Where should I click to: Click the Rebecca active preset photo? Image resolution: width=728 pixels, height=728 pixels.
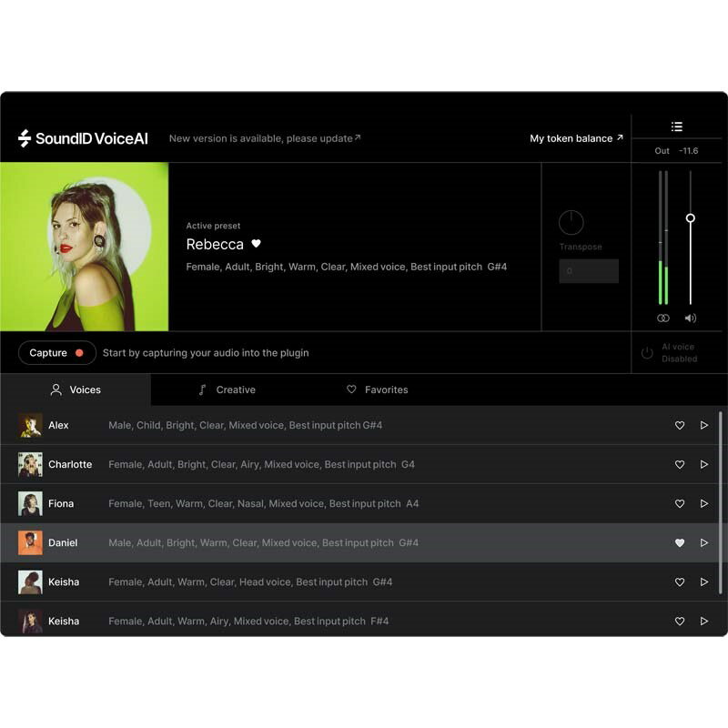pyautogui.click(x=84, y=247)
